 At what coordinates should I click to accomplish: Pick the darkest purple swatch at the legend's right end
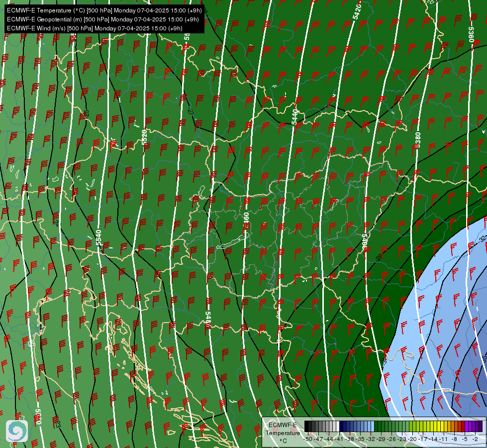(x=481, y=426)
